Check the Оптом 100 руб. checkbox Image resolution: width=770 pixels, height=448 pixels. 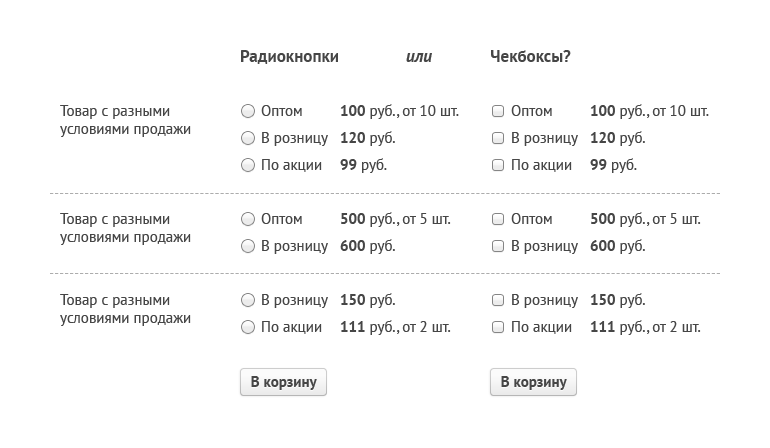click(x=498, y=111)
